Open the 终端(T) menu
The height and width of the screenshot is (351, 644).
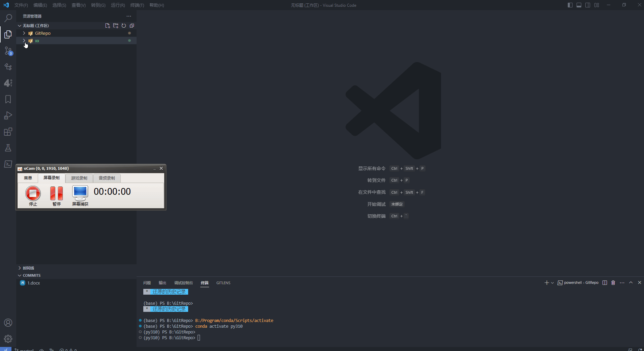tap(137, 5)
